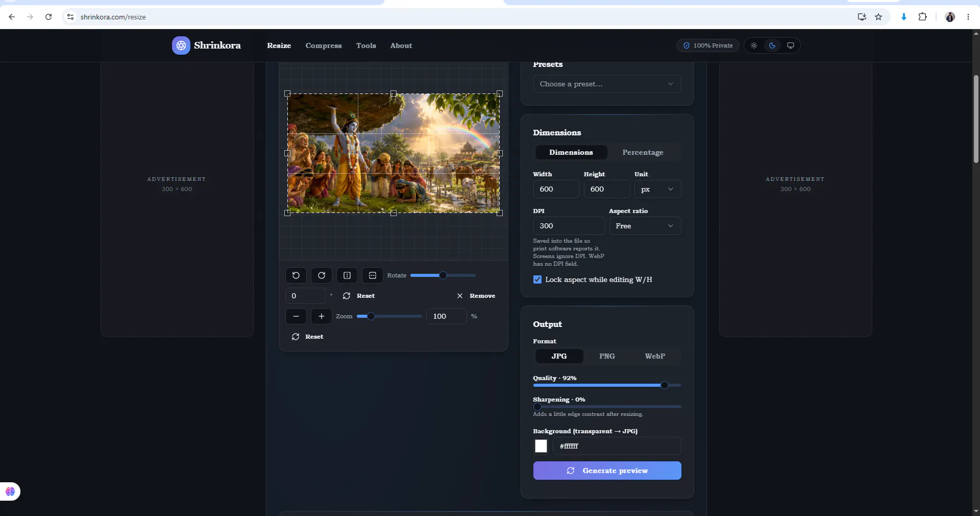Click the Rotate slider handle
The image size is (980, 516).
click(x=443, y=275)
